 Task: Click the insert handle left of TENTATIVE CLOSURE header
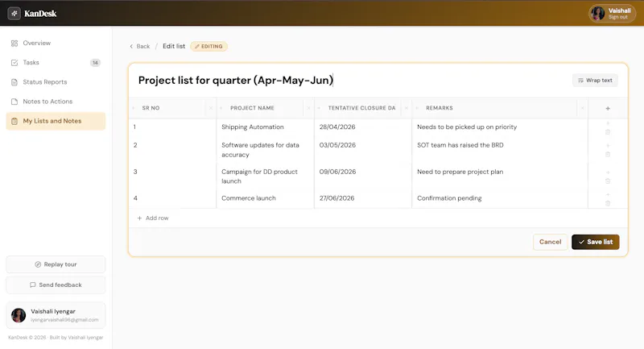[319, 108]
